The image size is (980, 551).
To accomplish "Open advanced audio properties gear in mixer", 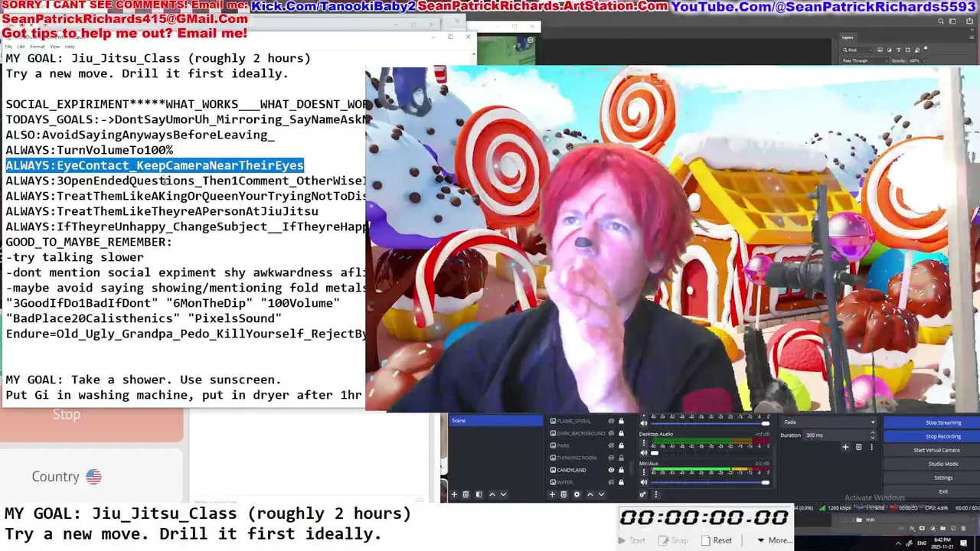I will point(643,494).
